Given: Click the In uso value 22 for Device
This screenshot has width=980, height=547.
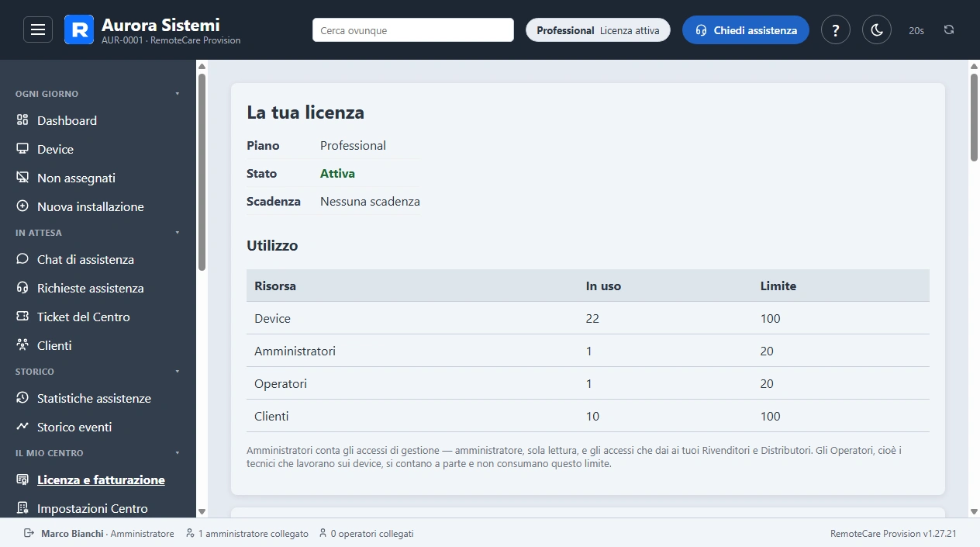Looking at the screenshot, I should click(x=592, y=318).
